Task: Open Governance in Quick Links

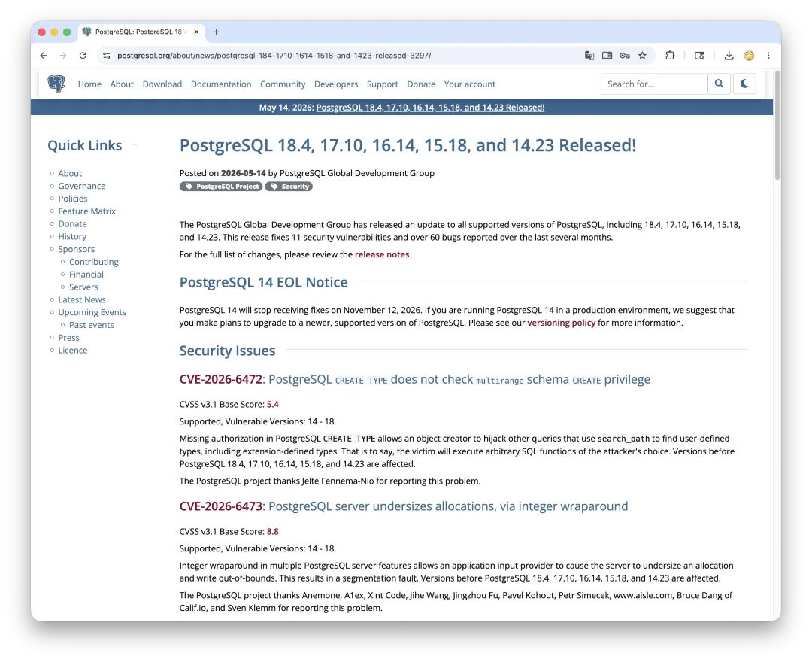Action: [82, 186]
